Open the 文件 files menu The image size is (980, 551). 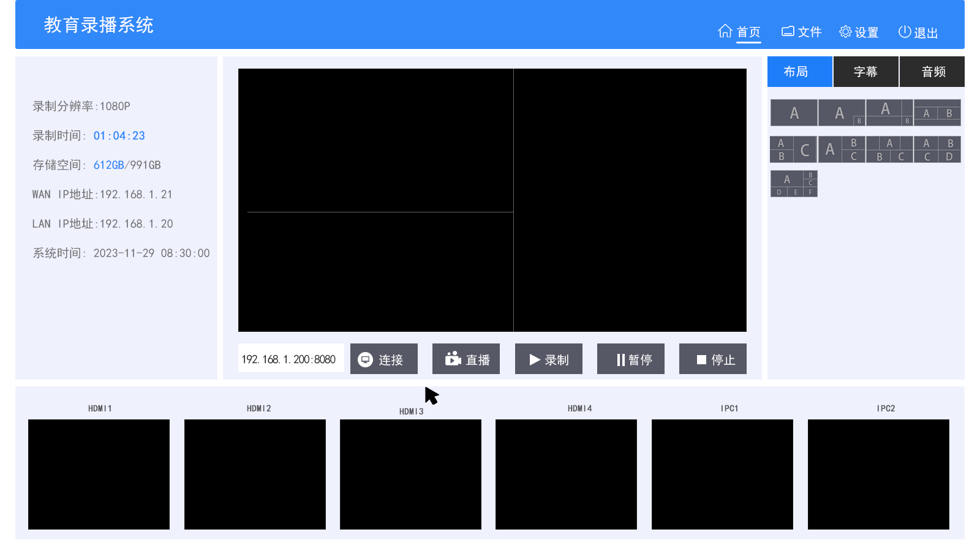(801, 32)
